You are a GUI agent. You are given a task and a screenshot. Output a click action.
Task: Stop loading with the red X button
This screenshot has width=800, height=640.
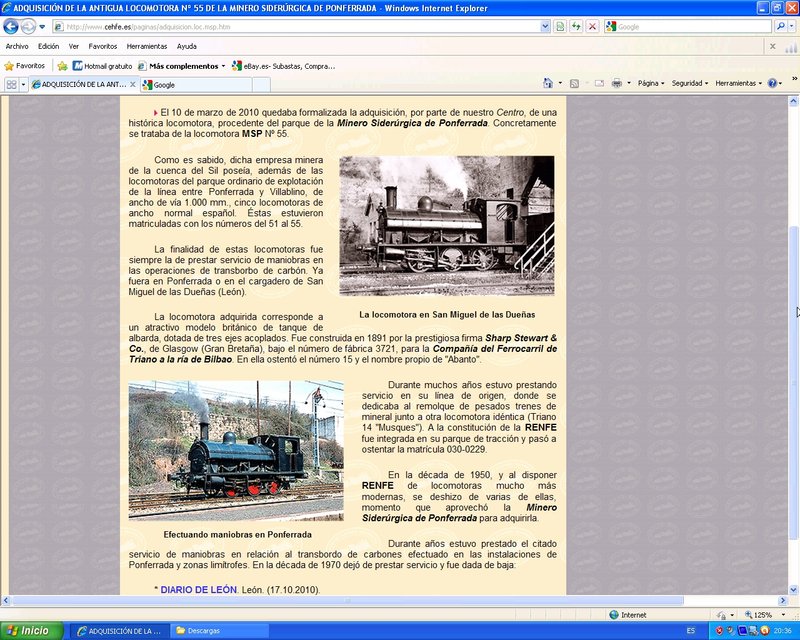pos(592,27)
